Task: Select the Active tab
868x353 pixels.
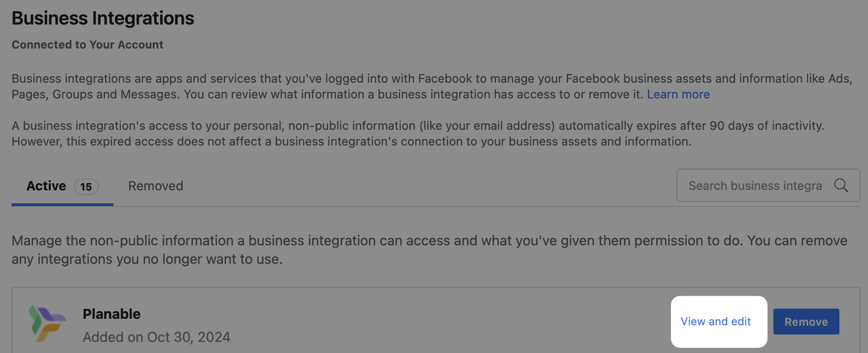Action: point(46,186)
